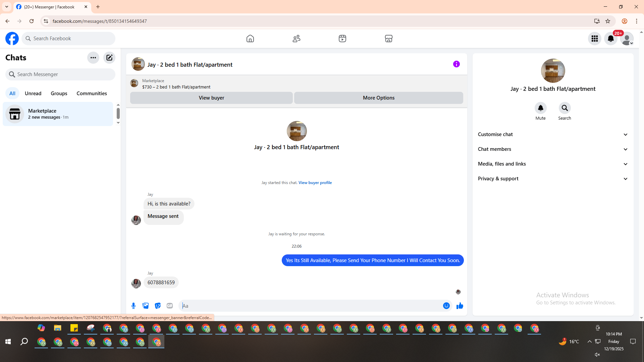Viewport: 644px width, 362px height.
Task: Switch to the Unread tab
Action: click(x=33, y=94)
